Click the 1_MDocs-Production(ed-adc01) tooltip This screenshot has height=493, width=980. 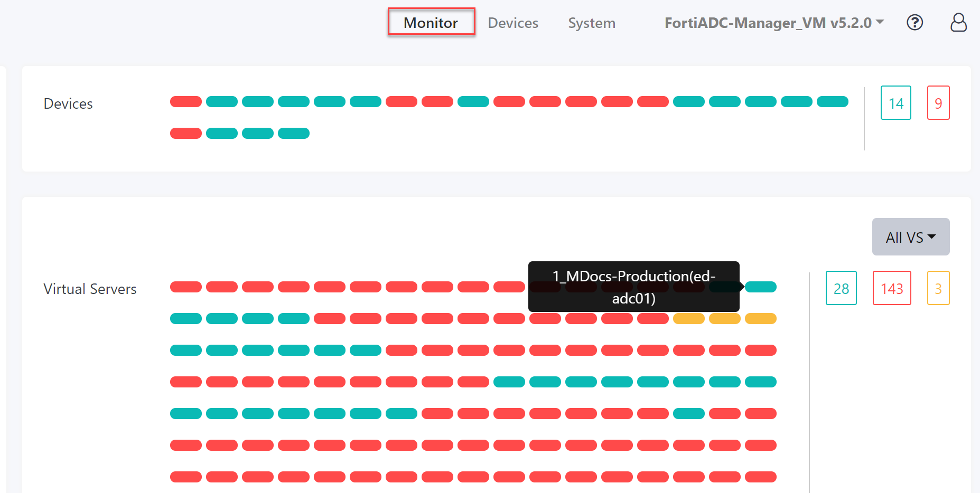click(x=633, y=287)
